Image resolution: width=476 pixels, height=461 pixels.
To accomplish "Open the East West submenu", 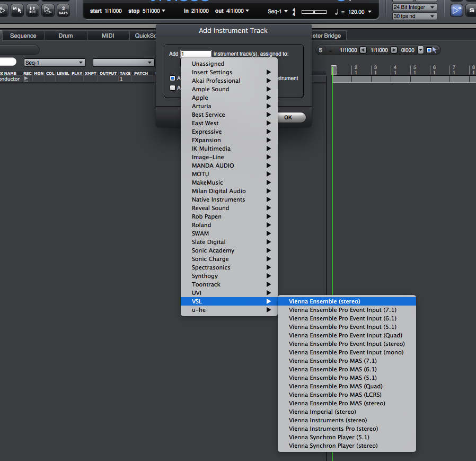I will (229, 124).
